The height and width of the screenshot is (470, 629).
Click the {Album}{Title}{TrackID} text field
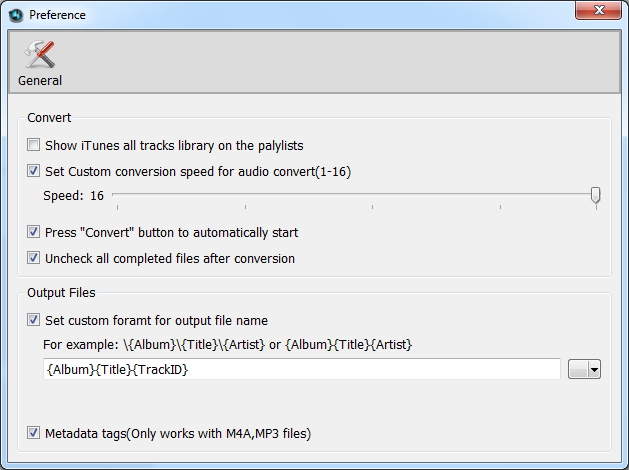302,369
